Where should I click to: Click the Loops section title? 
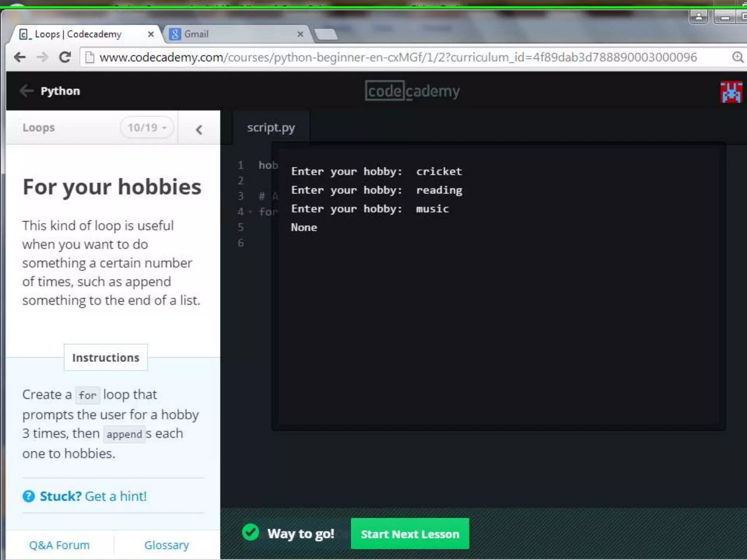38,128
